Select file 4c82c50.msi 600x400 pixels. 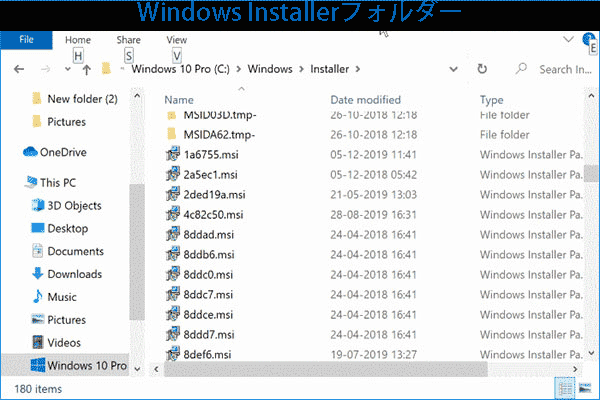coord(213,215)
